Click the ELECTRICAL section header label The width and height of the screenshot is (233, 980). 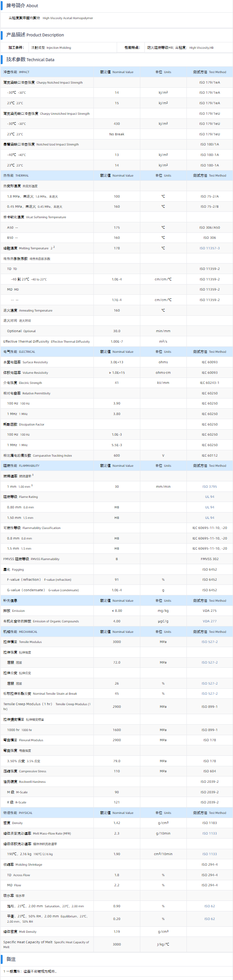(x=19, y=352)
